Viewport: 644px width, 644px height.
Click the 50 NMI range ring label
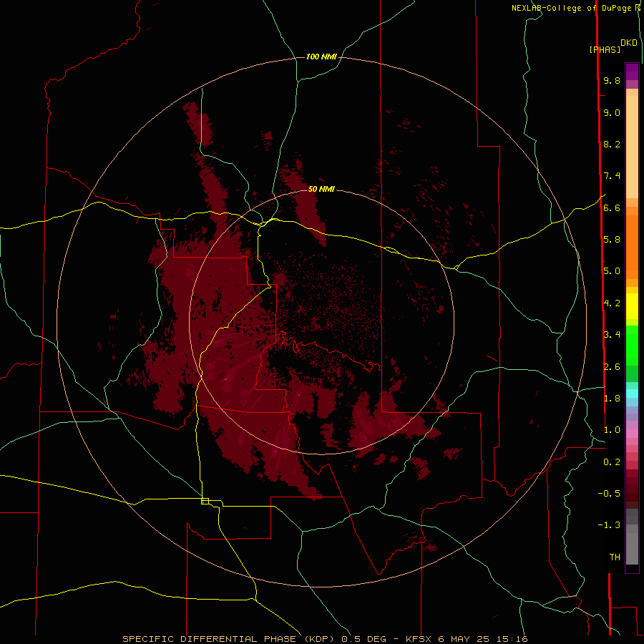tap(321, 189)
